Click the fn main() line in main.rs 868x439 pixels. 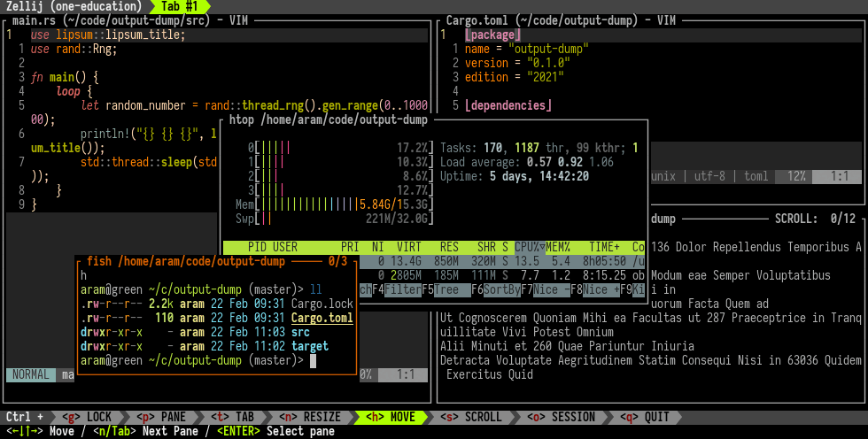pyautogui.click(x=65, y=77)
